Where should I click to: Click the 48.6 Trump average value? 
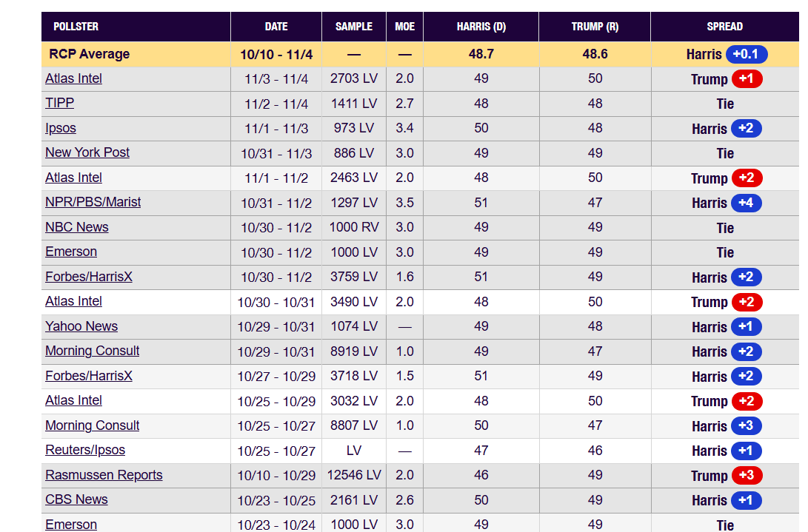click(x=595, y=54)
